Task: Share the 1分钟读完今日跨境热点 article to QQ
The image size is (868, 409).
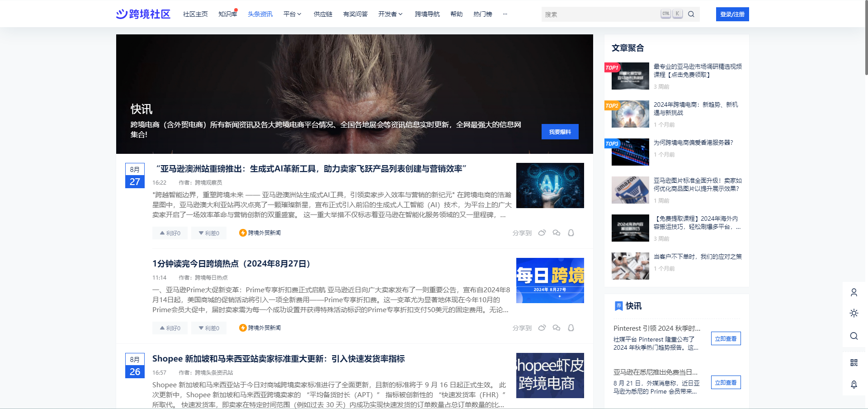Action: pyautogui.click(x=571, y=328)
